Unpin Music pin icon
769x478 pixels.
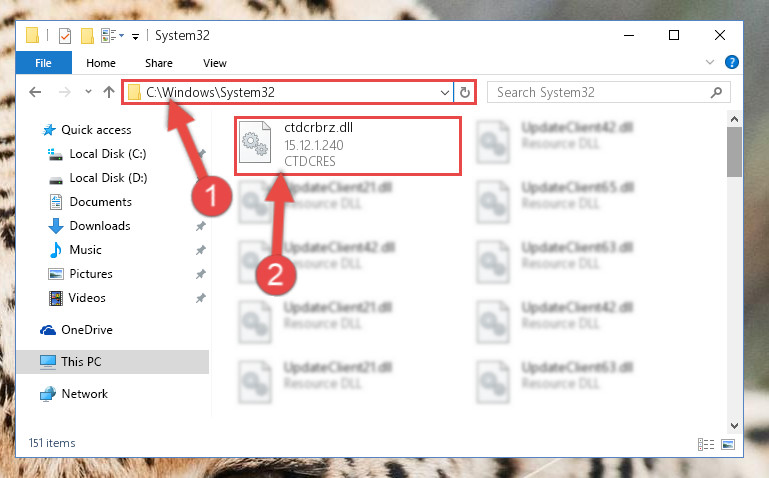click(200, 250)
